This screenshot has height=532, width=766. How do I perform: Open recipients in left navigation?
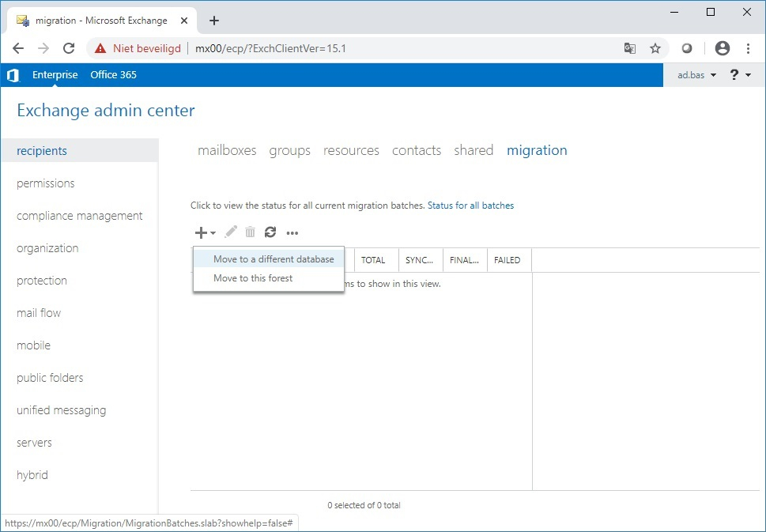pos(79,150)
